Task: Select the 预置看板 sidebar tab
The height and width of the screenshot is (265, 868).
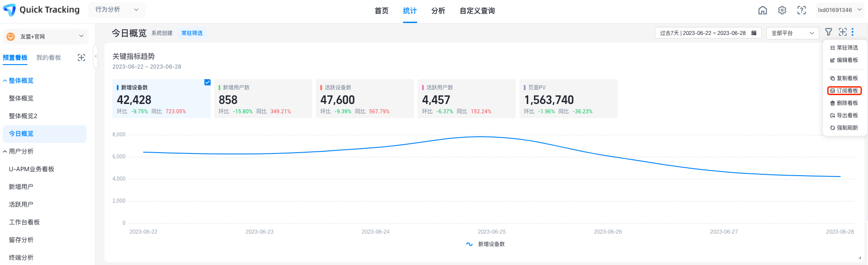Action: click(x=15, y=58)
